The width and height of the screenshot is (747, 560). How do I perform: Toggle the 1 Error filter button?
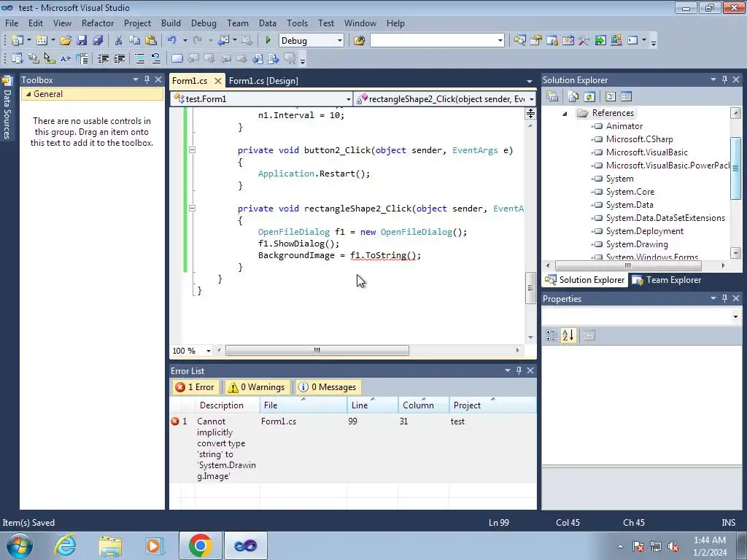point(195,387)
